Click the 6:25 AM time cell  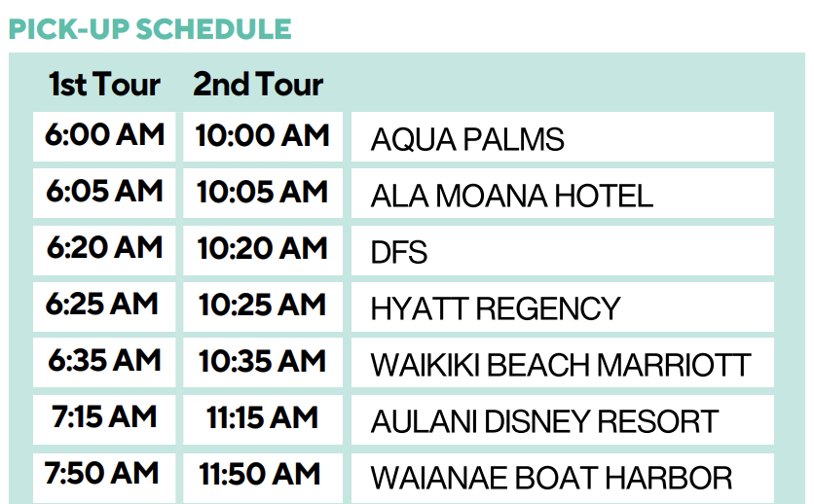pos(104,305)
